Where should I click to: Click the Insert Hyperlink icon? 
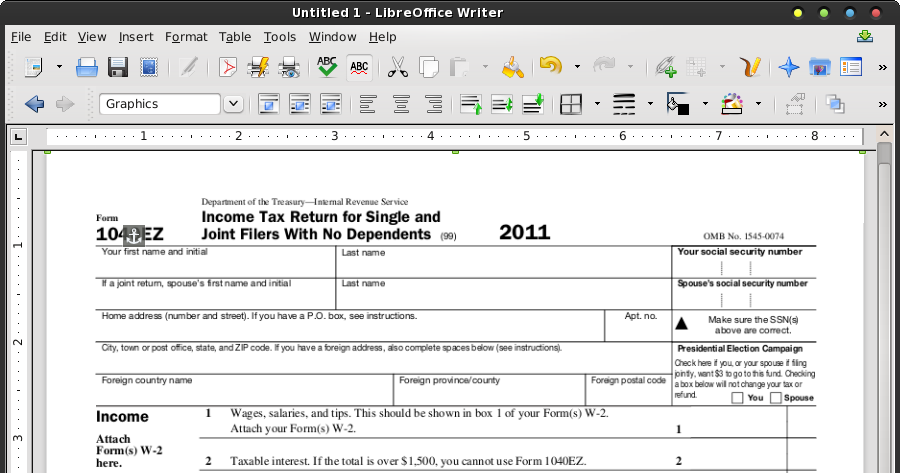click(x=666, y=67)
